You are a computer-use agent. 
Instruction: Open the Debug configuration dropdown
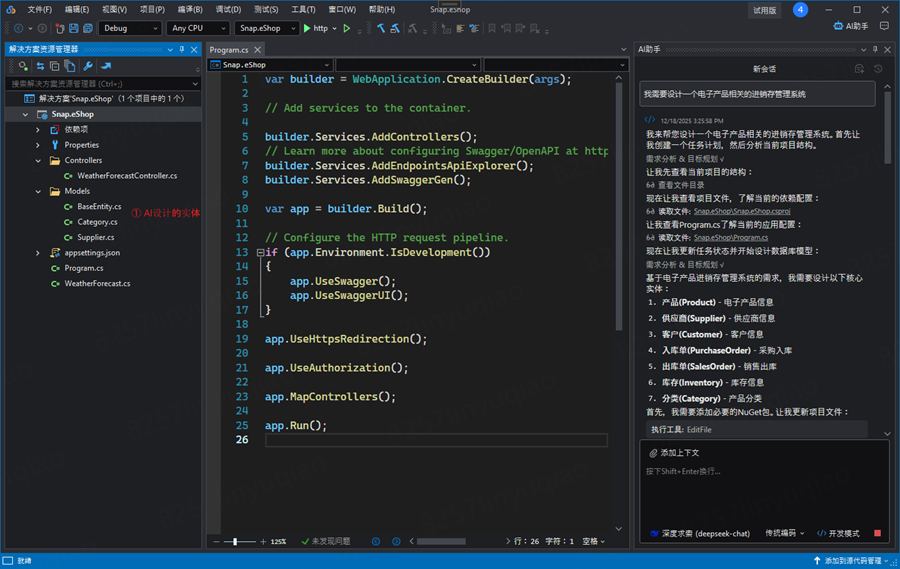coord(130,28)
